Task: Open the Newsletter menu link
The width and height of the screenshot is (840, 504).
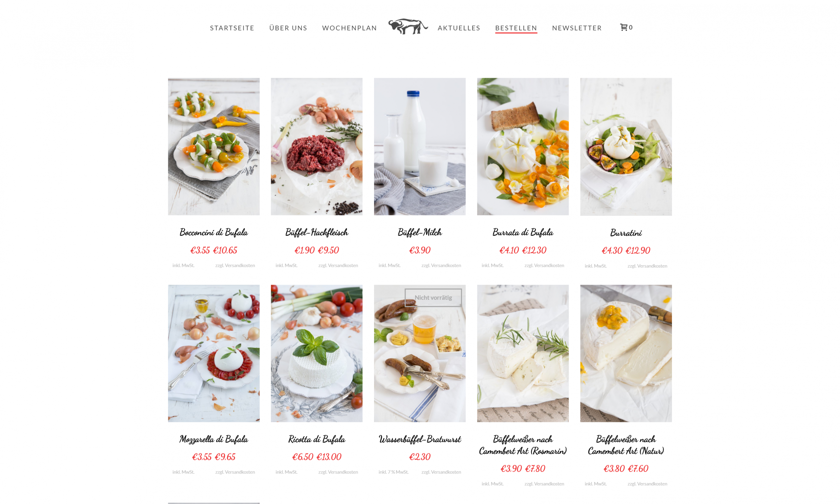Action: click(577, 28)
